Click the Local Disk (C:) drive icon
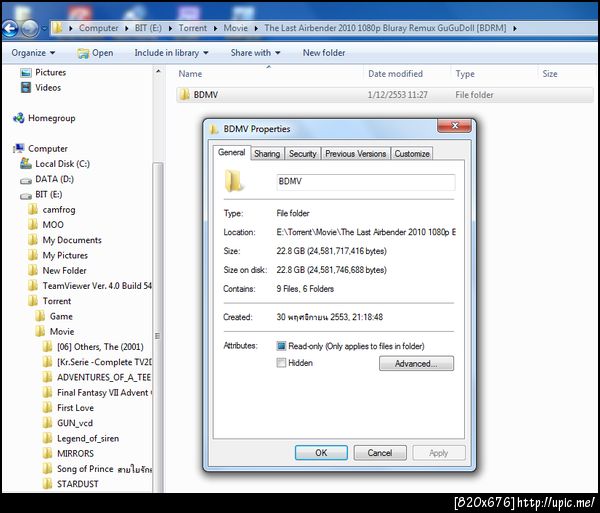The height and width of the screenshot is (513, 600). pyautogui.click(x=26, y=164)
